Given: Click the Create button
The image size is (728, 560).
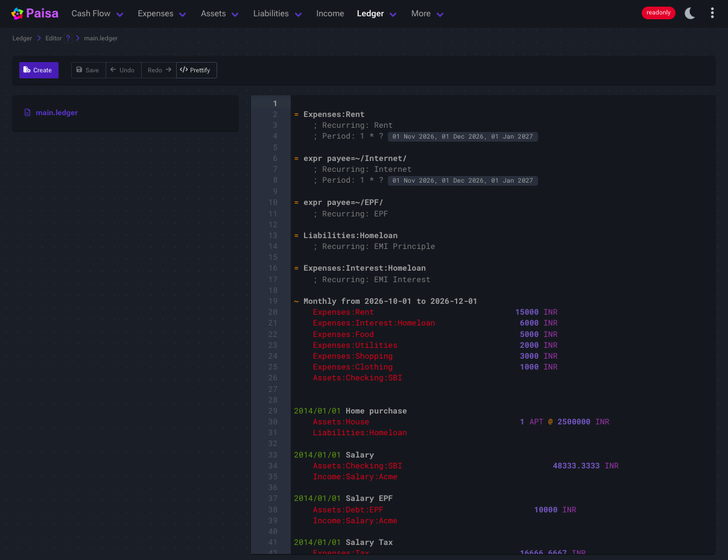Looking at the screenshot, I should pos(39,71).
